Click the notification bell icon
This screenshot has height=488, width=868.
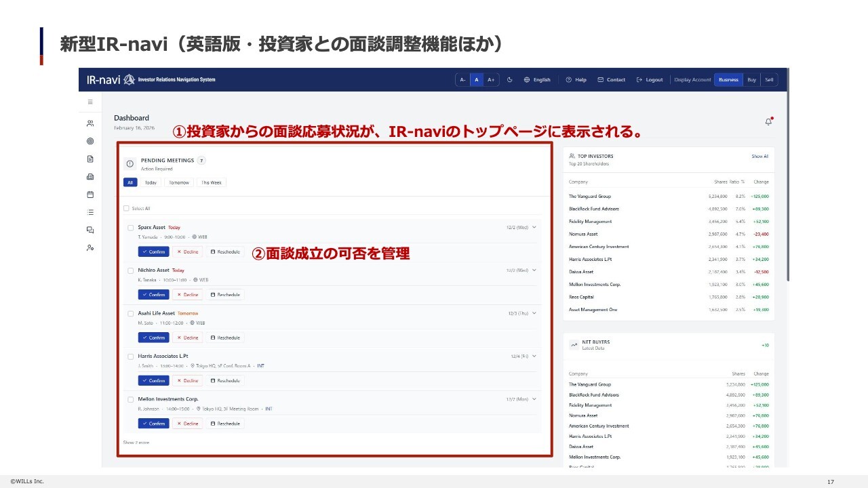point(768,122)
